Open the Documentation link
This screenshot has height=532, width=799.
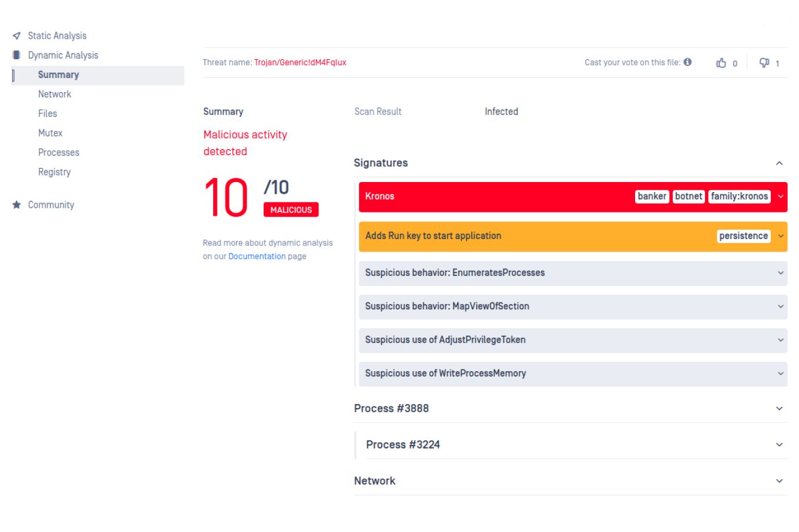click(257, 257)
